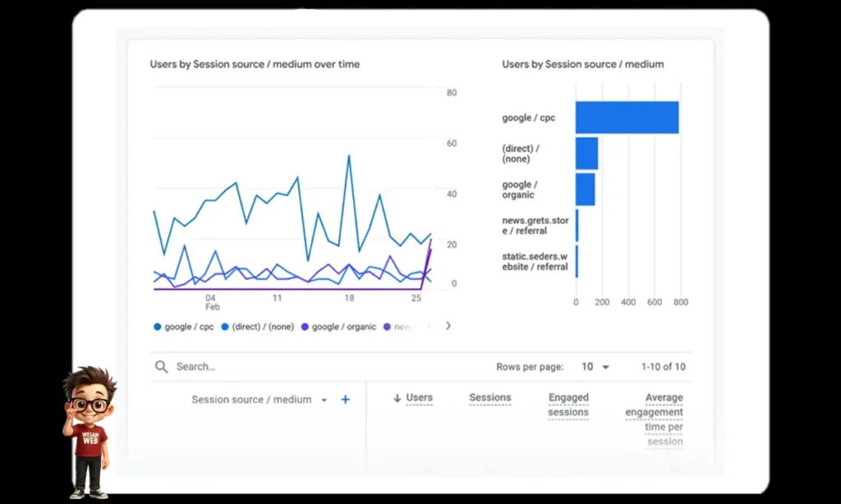Click the google / cpc bar in the bar chart
Screen dimensions: 841x504
tap(628, 117)
